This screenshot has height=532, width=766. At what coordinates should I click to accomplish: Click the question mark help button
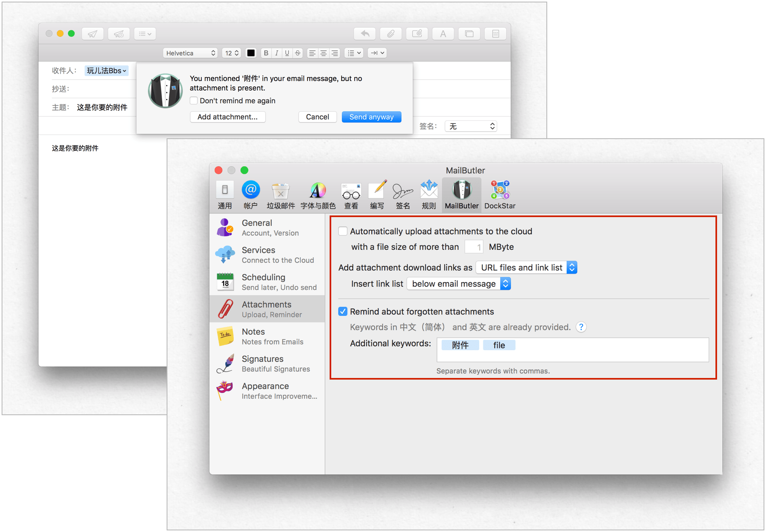tap(581, 327)
